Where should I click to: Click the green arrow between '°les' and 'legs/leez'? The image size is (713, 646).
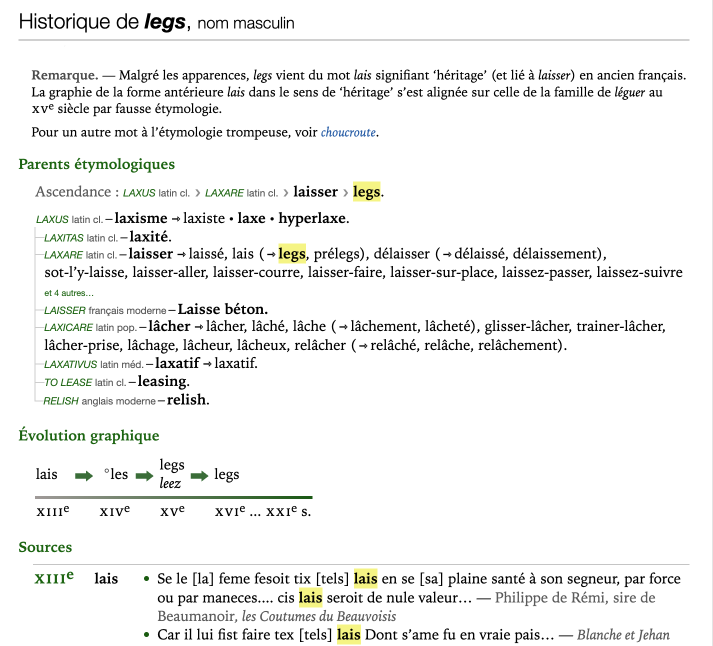[x=144, y=475]
